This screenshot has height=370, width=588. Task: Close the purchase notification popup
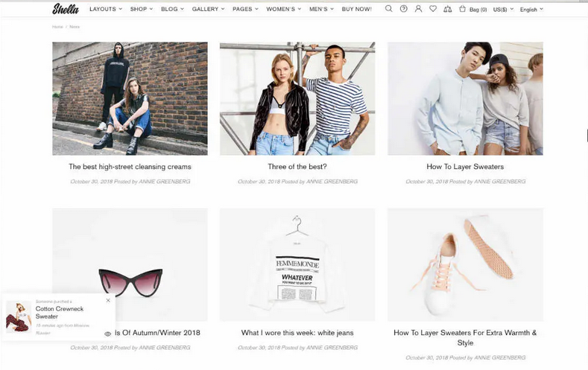[x=108, y=300]
